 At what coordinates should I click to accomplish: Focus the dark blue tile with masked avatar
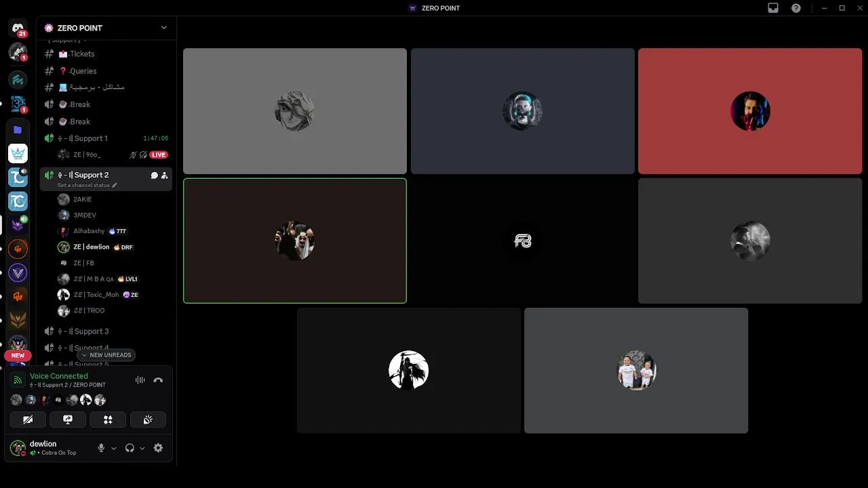click(x=523, y=111)
